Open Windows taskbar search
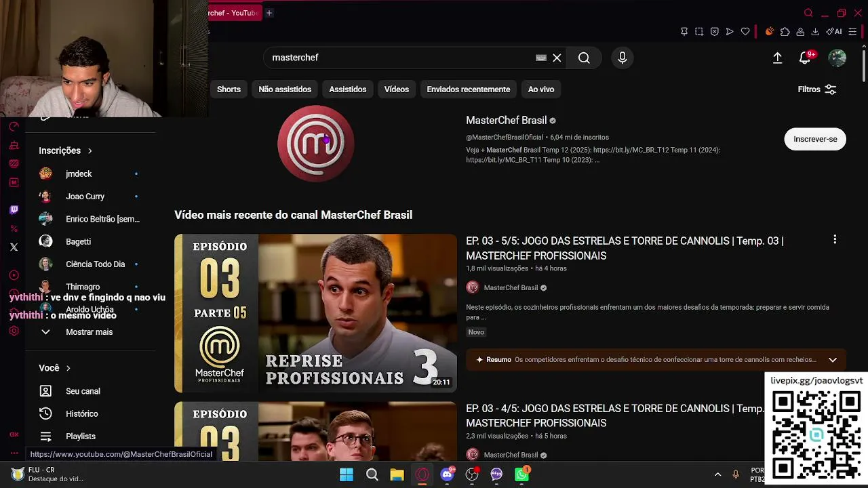This screenshot has height=488, width=868. (372, 474)
